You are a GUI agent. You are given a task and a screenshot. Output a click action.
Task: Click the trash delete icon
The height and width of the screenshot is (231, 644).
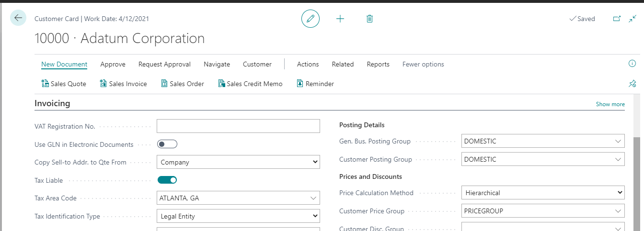coord(369,19)
